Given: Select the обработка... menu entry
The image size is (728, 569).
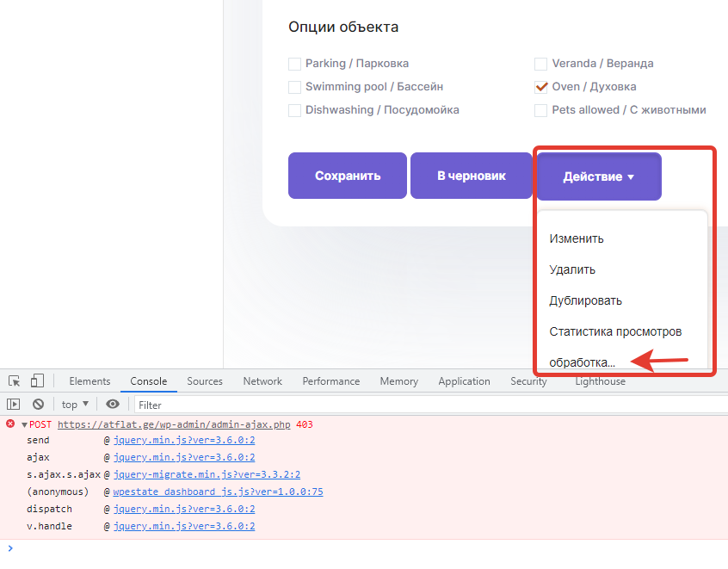Looking at the screenshot, I should click(x=583, y=362).
